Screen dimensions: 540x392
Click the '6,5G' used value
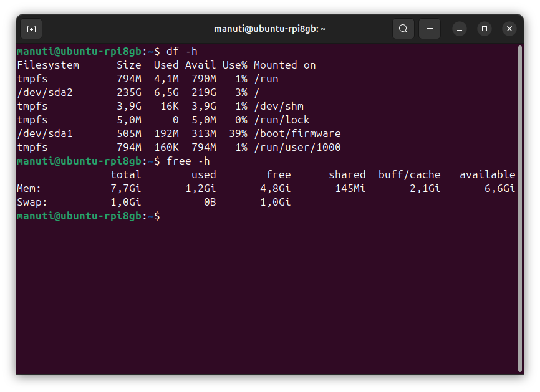point(166,93)
